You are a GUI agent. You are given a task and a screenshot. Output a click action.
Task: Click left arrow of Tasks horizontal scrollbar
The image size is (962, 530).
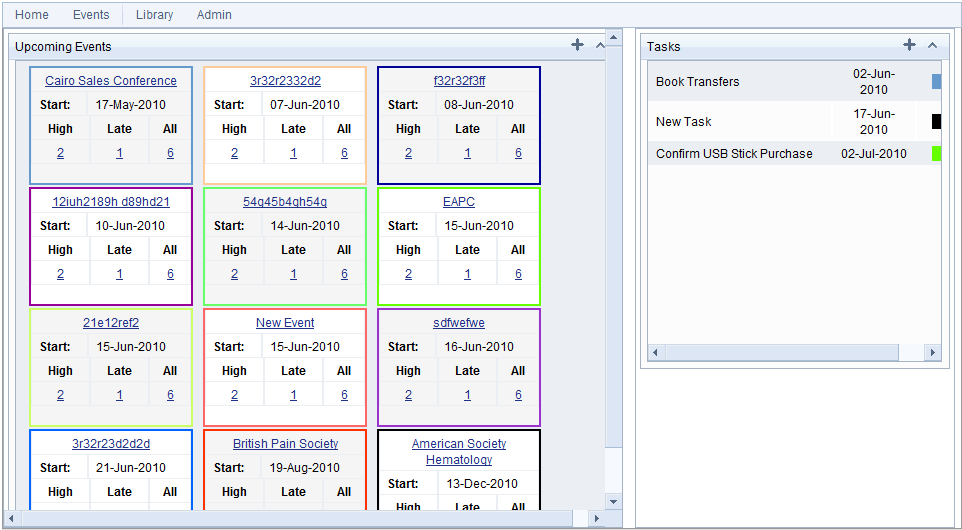655,353
